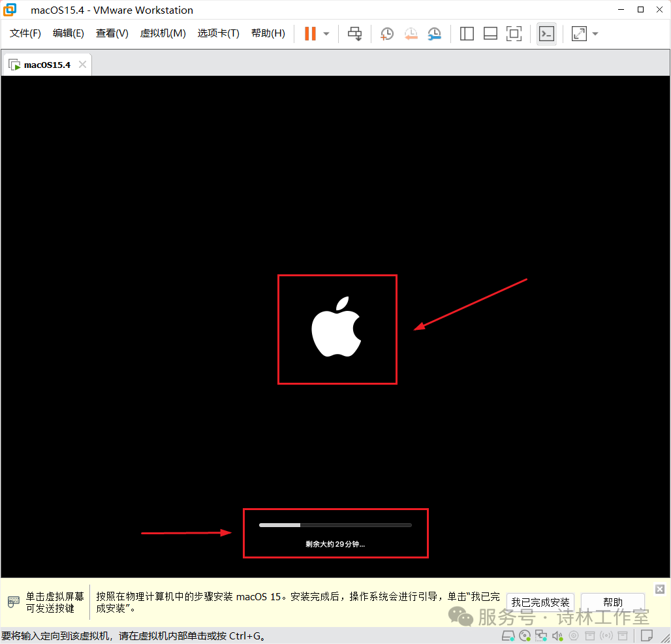Click the Apple logo in VM screen
The image size is (671, 644).
point(336,327)
